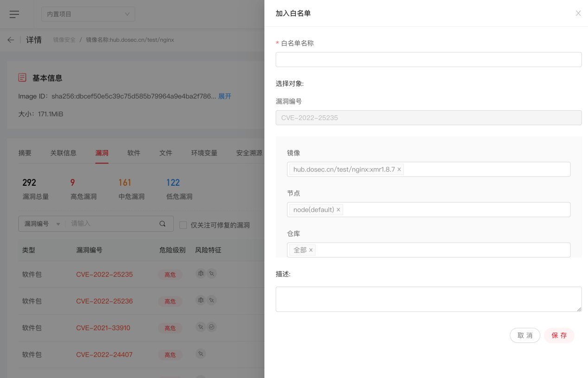Switch to the 软件 tab
The width and height of the screenshot is (588, 378).
(134, 153)
